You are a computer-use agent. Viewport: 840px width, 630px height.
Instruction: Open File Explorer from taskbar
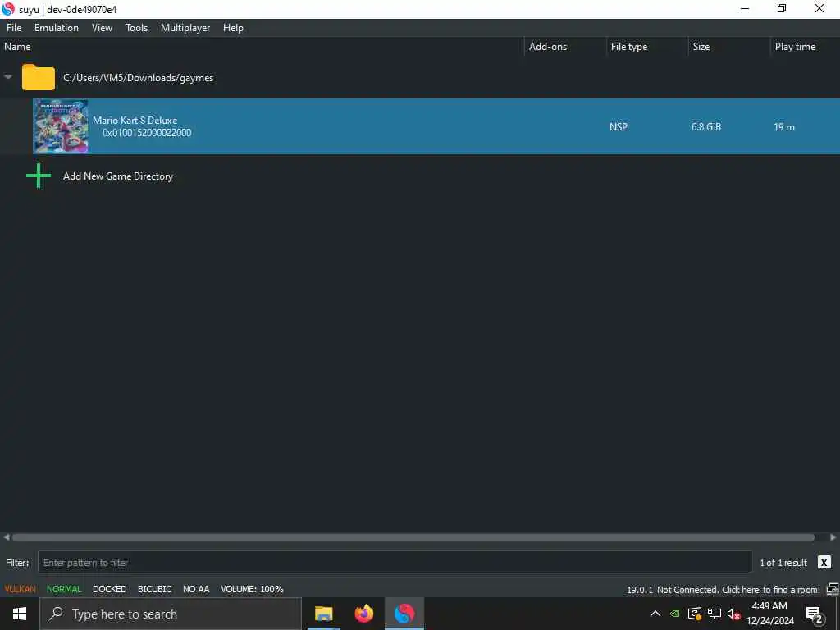pos(323,614)
